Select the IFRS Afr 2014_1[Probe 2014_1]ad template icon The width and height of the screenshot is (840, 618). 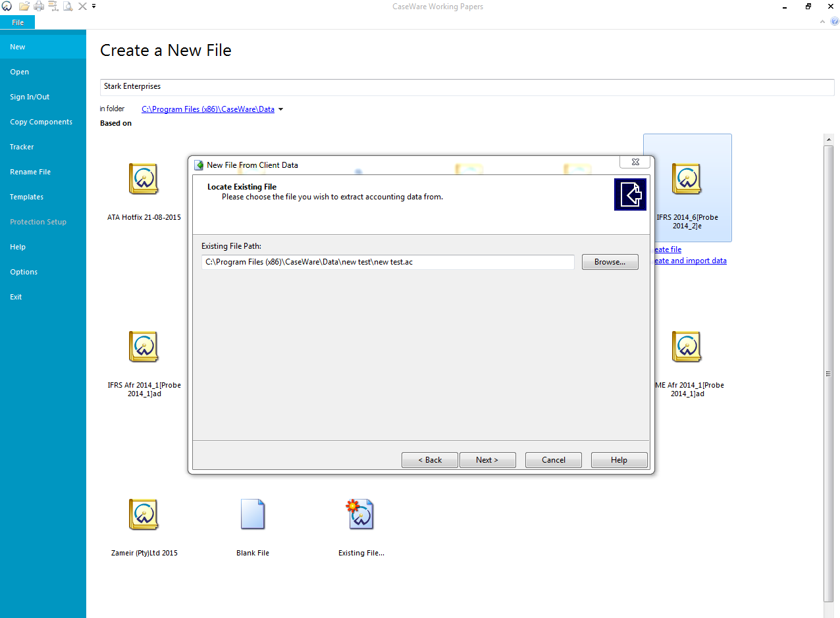point(143,346)
